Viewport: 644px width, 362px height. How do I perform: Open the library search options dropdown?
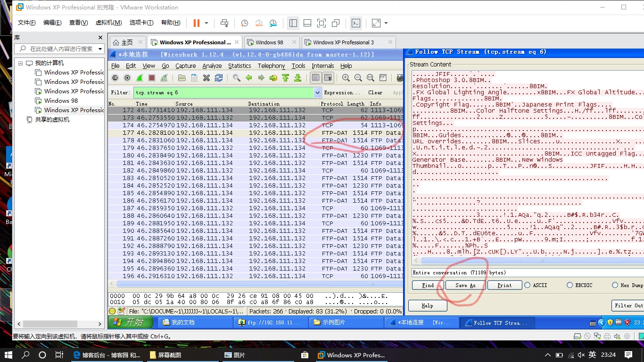(x=100, y=49)
